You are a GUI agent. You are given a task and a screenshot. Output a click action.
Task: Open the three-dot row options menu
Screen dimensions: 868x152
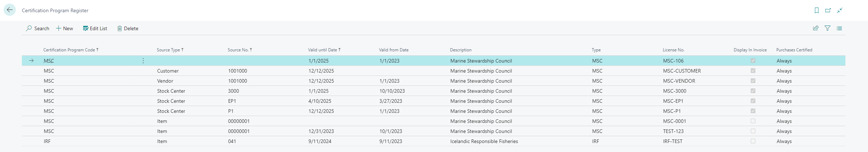(x=143, y=61)
